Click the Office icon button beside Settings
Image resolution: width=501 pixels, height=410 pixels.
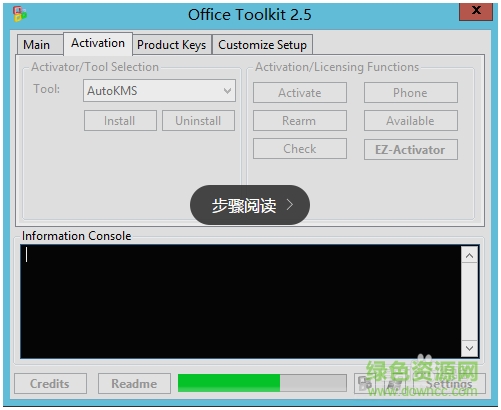pyautogui.click(x=366, y=384)
